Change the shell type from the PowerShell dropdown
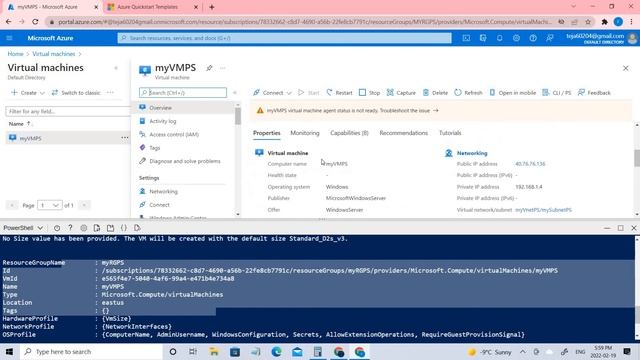The width and height of the screenshot is (640, 360). (x=23, y=228)
